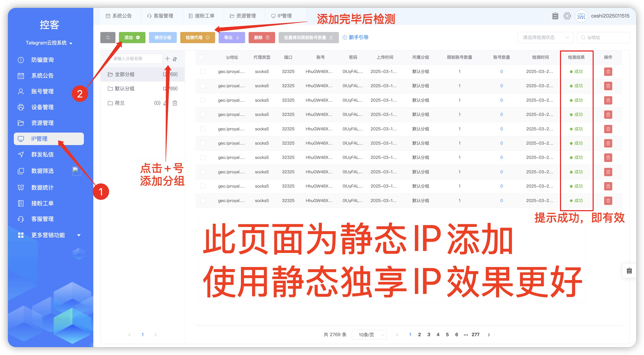Click the group sort arrows icon
Screen dimensions: 644x355
[x=175, y=59]
